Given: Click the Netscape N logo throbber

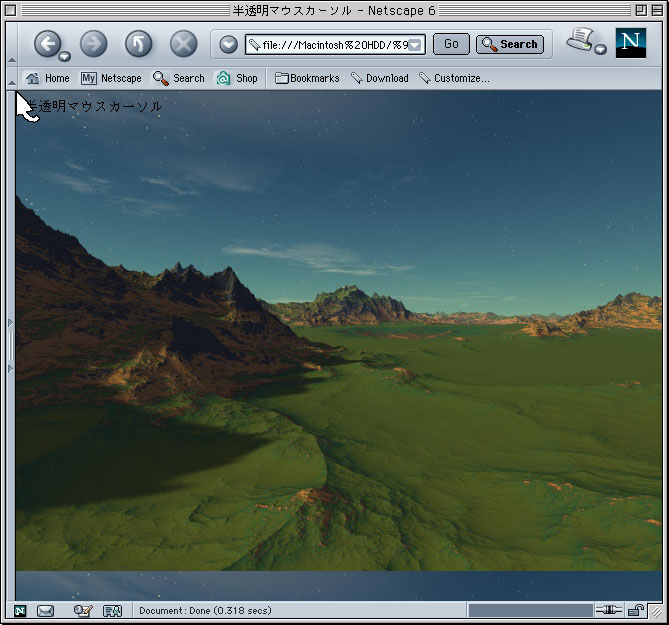Looking at the screenshot, I should [x=631, y=43].
